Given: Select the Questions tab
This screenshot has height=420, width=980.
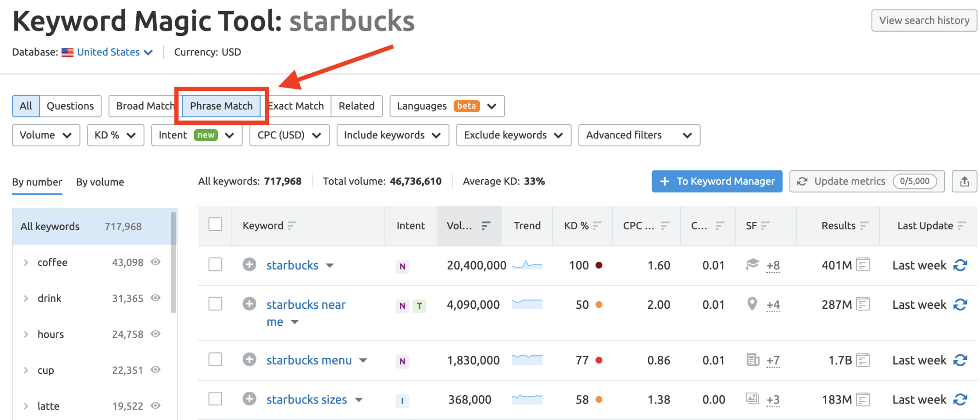Looking at the screenshot, I should 70,106.
